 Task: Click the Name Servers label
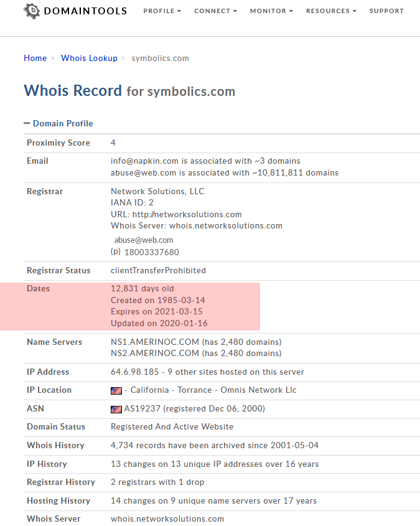(x=54, y=342)
